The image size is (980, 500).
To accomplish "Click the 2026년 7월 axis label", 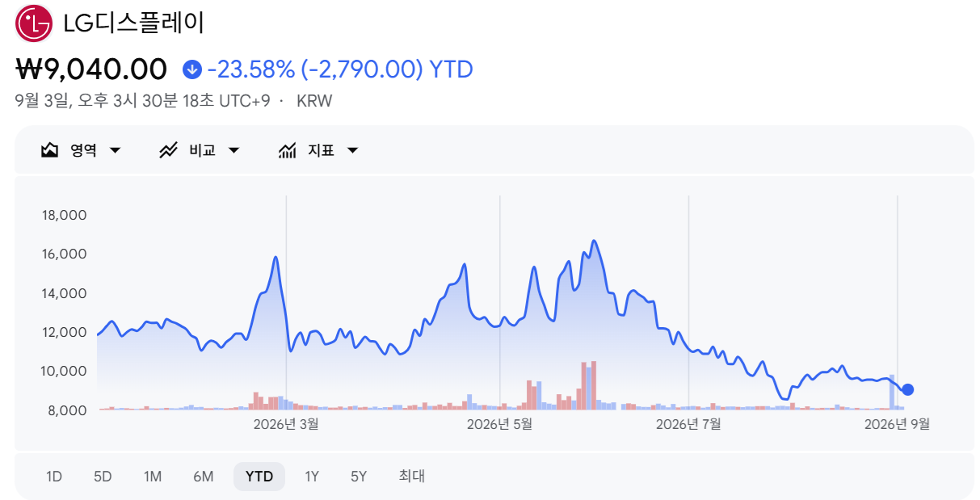I will (x=688, y=424).
